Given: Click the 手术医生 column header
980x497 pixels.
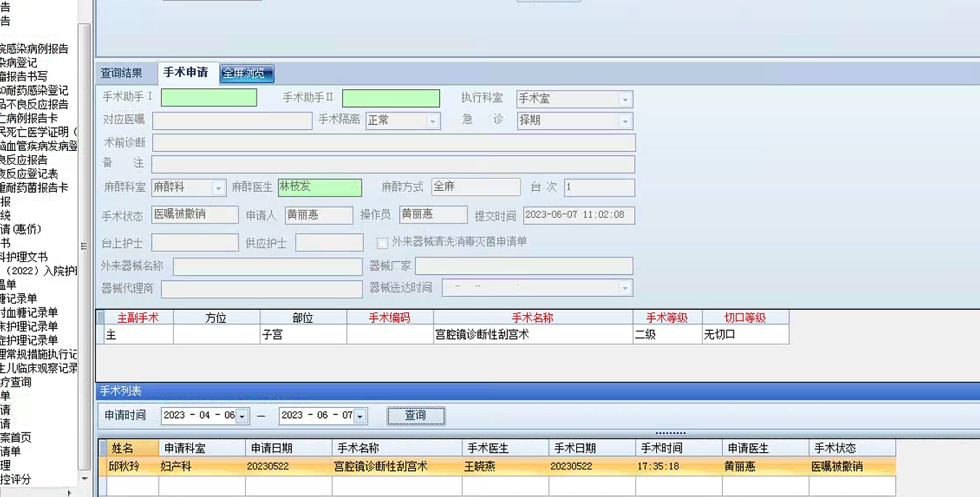Looking at the screenshot, I should [505, 448].
